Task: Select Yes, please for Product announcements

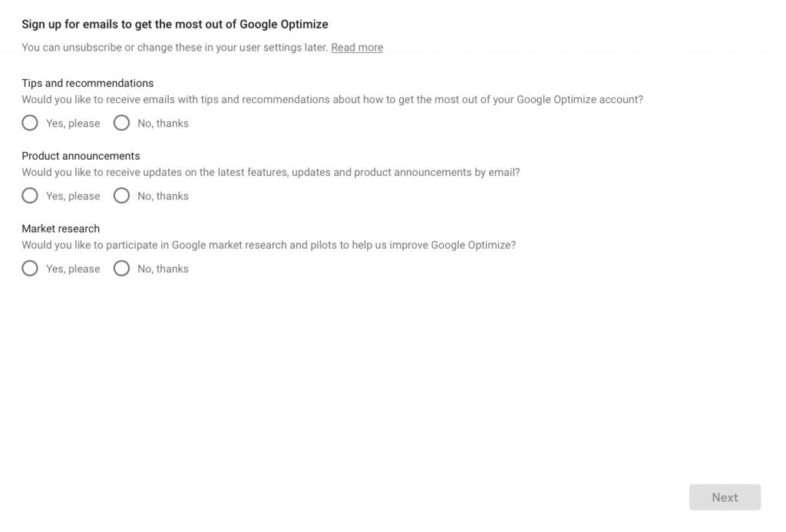Action: click(x=29, y=195)
